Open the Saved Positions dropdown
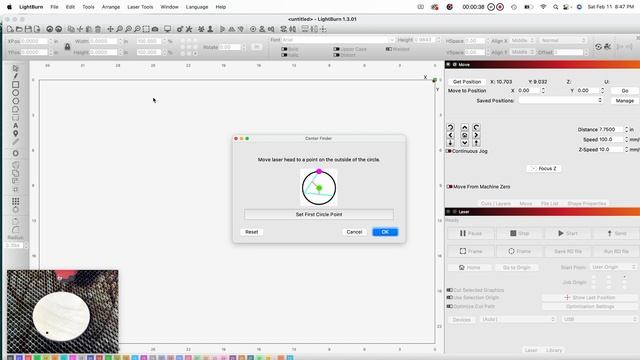The width and height of the screenshot is (640, 360). (x=561, y=100)
